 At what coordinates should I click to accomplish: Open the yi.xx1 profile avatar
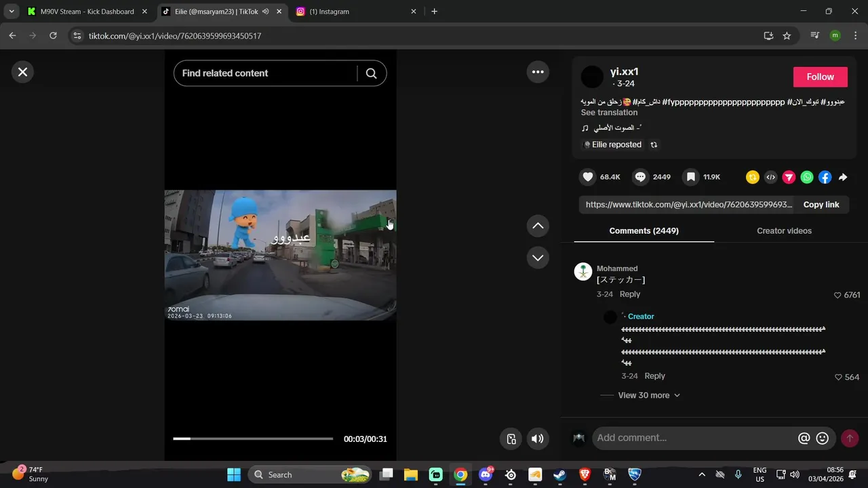point(592,77)
